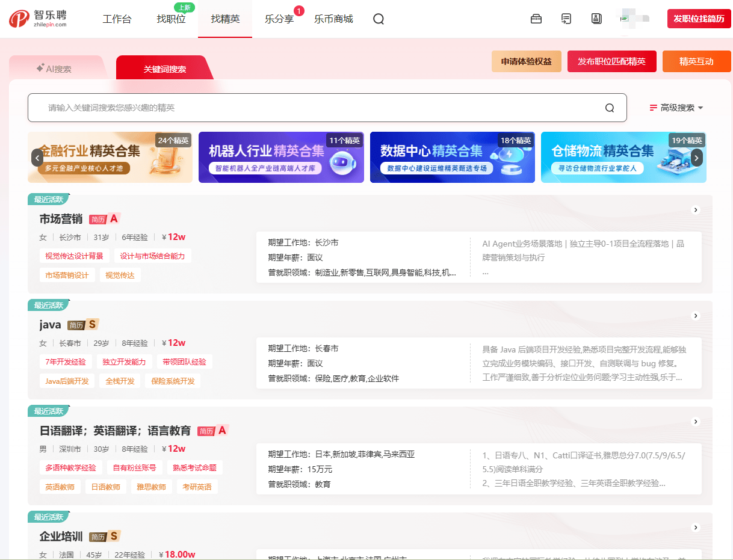Click the 保险系统开发 tag
This screenshot has width=733, height=560.
coord(173,381)
